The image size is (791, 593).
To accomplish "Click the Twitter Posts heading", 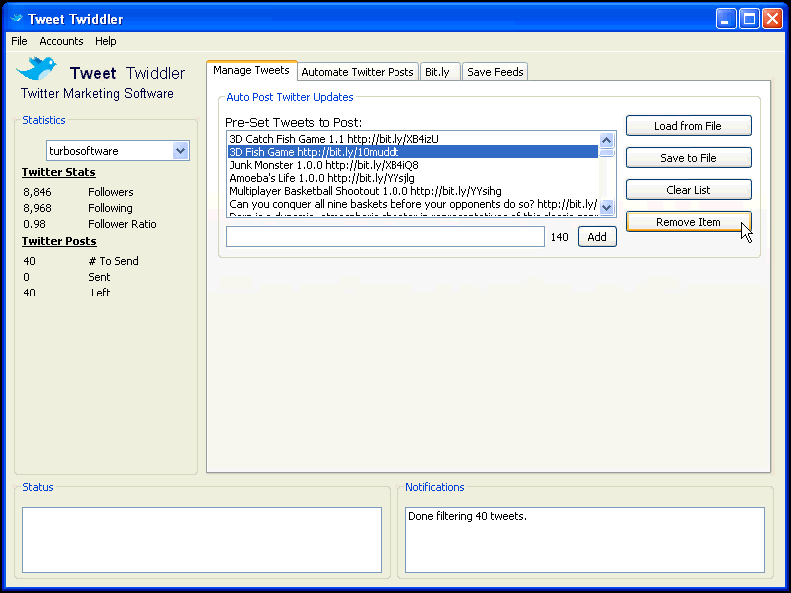I will (x=59, y=241).
